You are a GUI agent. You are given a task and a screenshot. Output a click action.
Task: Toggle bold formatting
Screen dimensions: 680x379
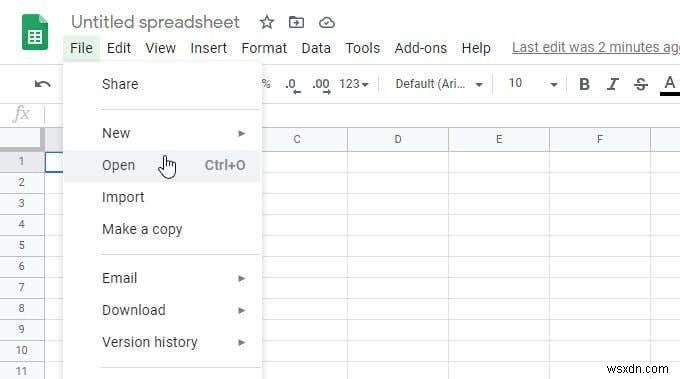(584, 84)
